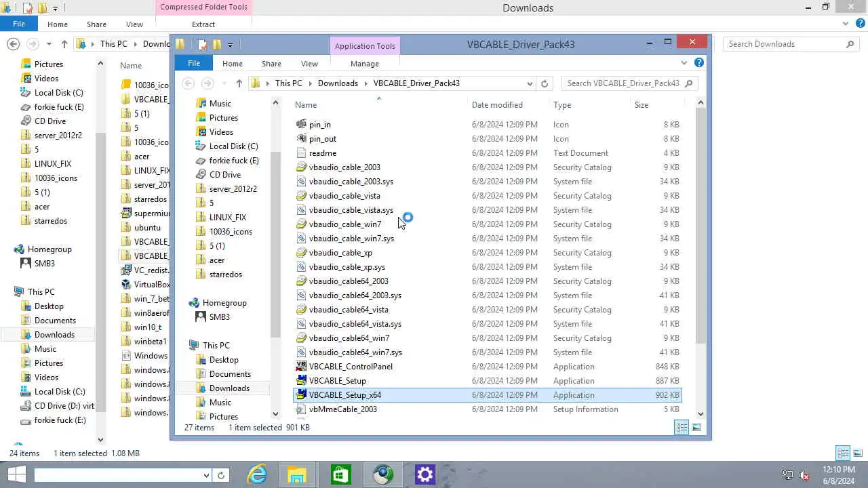This screenshot has height=488, width=868.
Task: Select server_2012r2 in Downloads window navigation pane
Action: coord(58,136)
